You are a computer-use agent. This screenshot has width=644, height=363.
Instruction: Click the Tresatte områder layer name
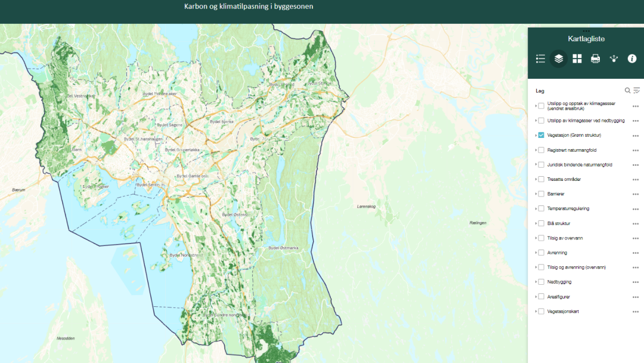[x=564, y=179]
